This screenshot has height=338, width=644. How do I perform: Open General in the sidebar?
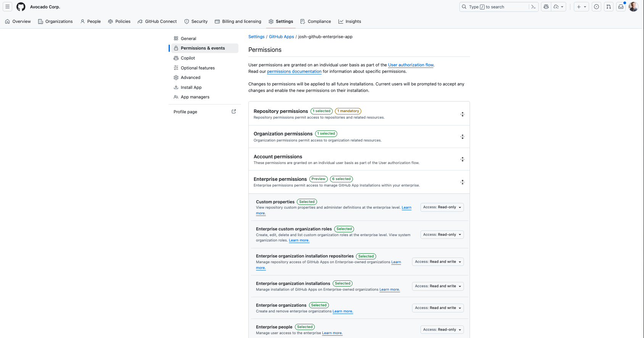click(205, 39)
